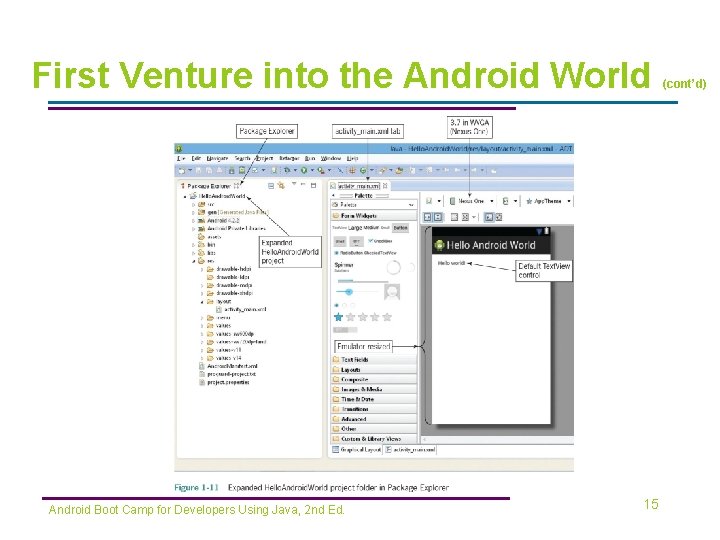Select proguard-project.txt file
Screen dimensions: 720x540
point(227,374)
